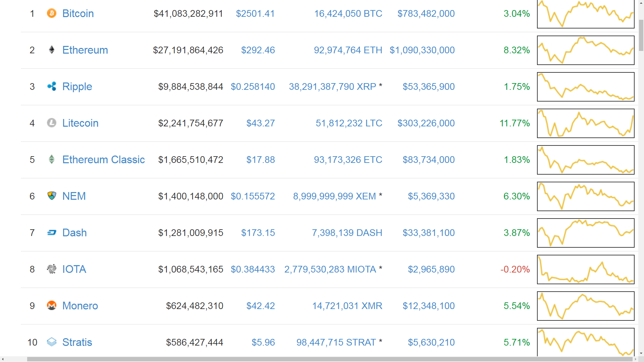Click the IOTA dotted logo icon

[x=51, y=269]
